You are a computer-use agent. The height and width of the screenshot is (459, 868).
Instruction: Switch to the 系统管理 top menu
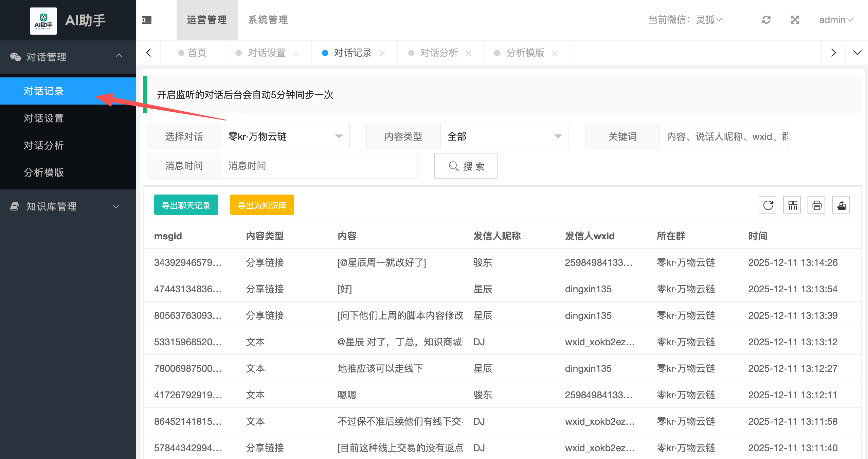point(268,20)
